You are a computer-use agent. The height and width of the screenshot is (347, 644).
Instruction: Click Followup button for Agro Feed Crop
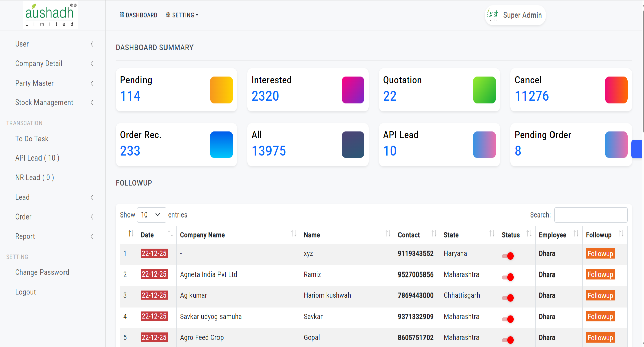[600, 338]
